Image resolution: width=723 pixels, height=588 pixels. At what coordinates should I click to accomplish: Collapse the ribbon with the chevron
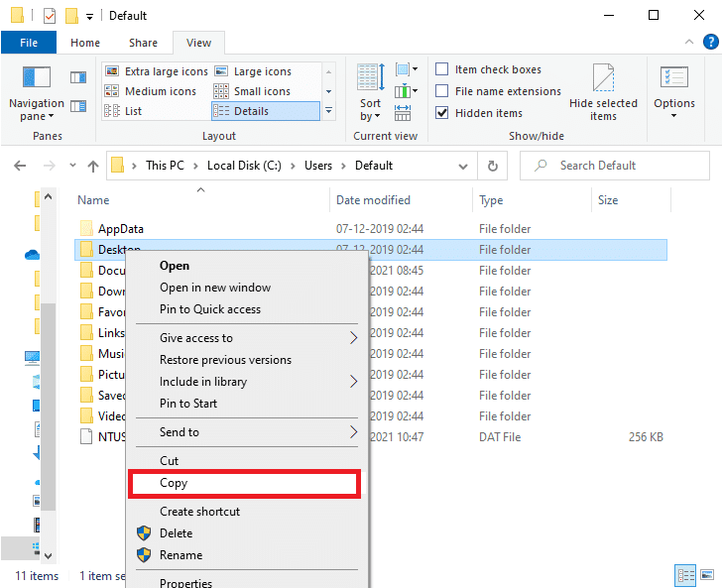[689, 42]
